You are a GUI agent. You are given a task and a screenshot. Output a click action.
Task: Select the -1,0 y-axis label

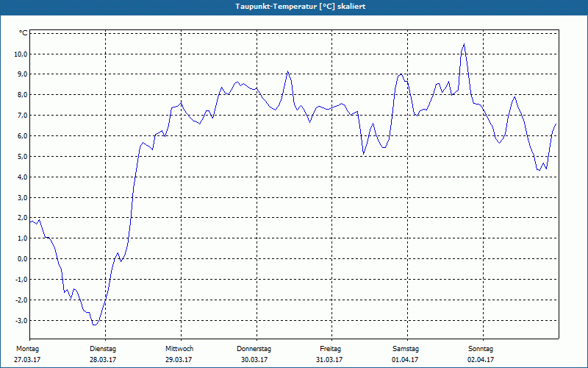click(21, 280)
